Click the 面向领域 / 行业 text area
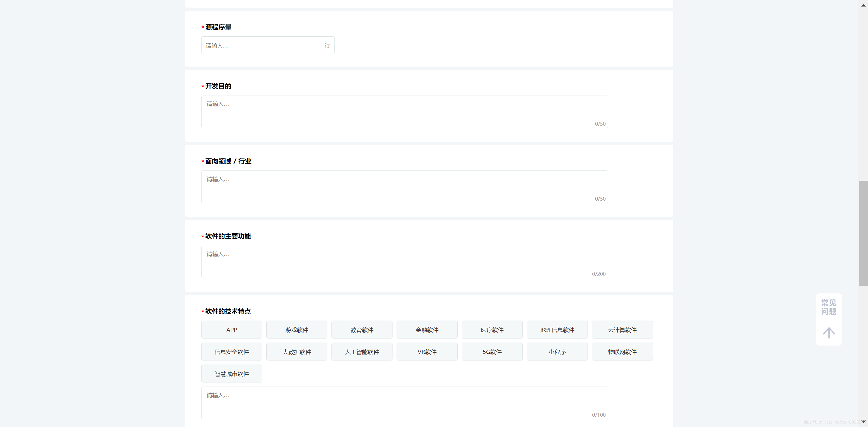The width and height of the screenshot is (868, 427). (x=404, y=186)
